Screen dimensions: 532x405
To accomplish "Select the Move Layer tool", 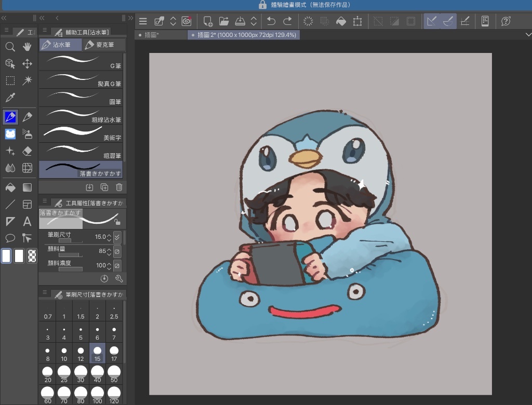I will coord(27,63).
